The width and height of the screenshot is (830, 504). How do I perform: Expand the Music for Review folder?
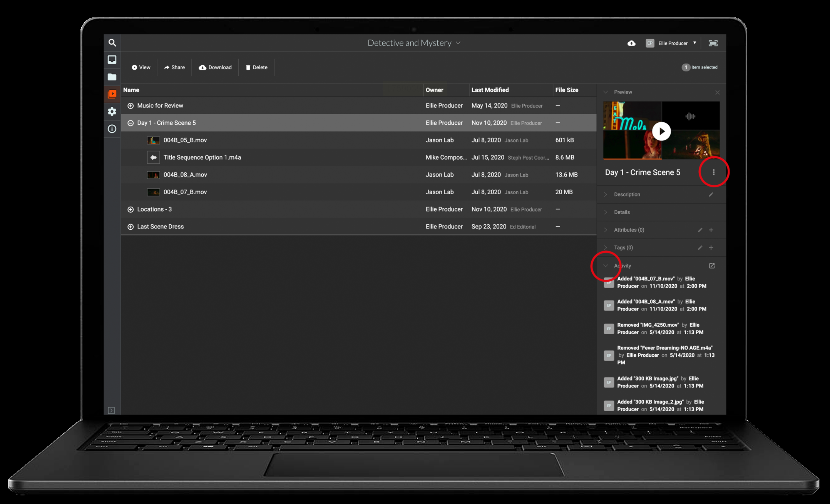click(131, 106)
